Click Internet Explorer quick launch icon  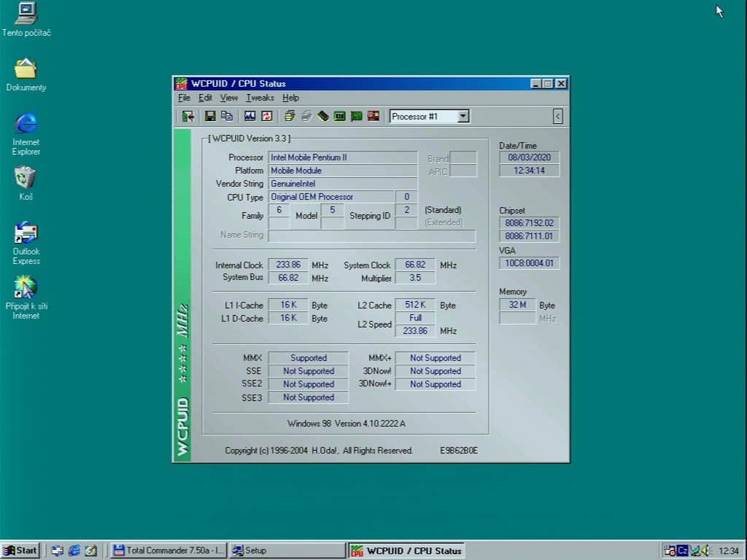pos(74,551)
